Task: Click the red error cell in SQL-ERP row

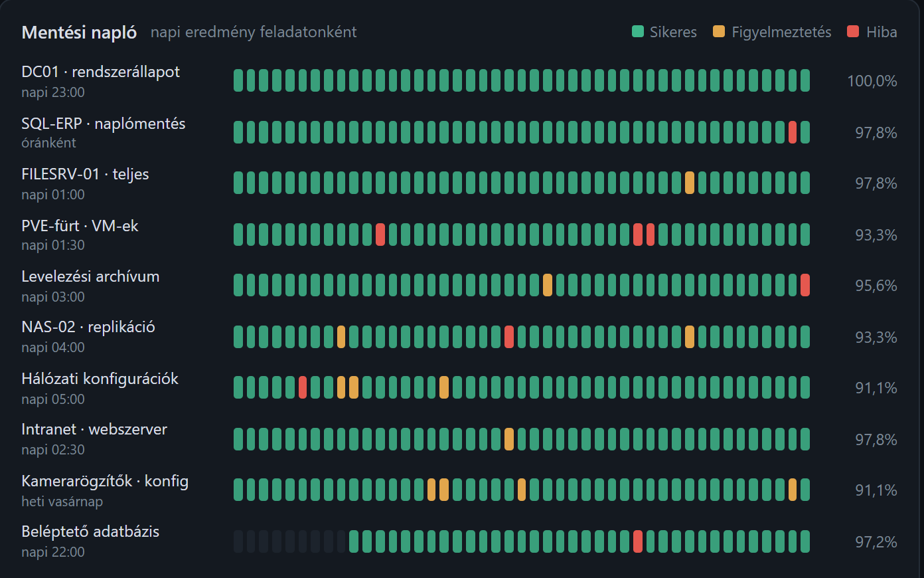Action: 793,132
